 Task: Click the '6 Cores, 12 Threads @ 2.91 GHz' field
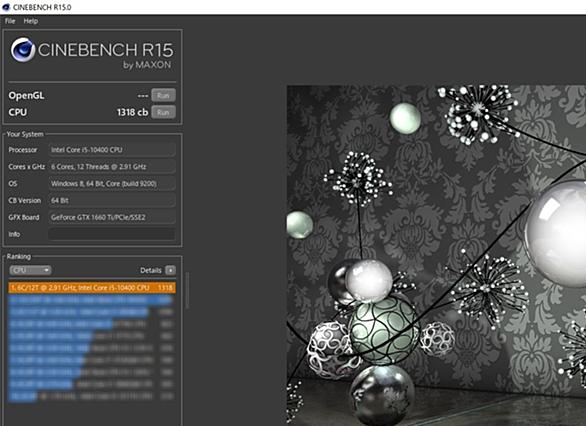pos(112,167)
